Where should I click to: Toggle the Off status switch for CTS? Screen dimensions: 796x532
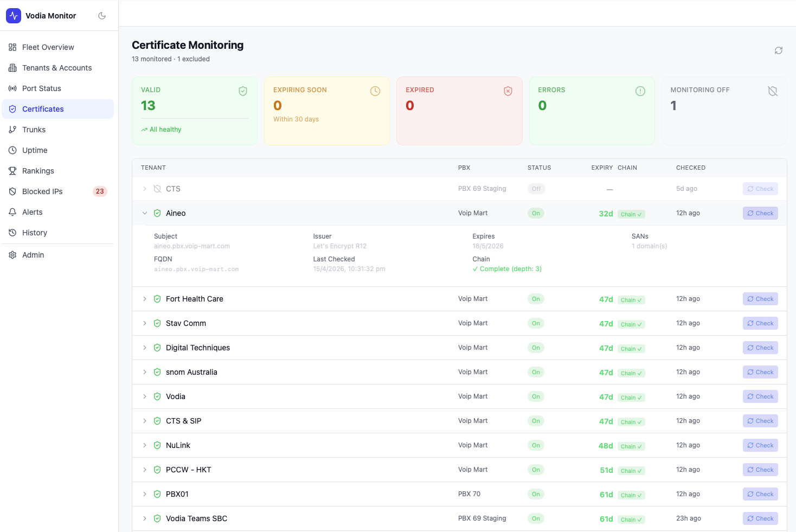536,189
